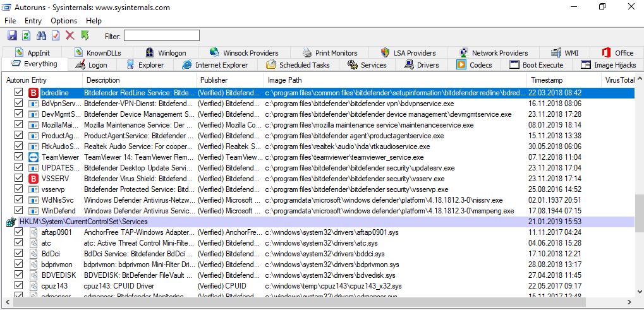Click the driver file icon for aftap0901
The image size is (644, 310).
(x=33, y=232)
